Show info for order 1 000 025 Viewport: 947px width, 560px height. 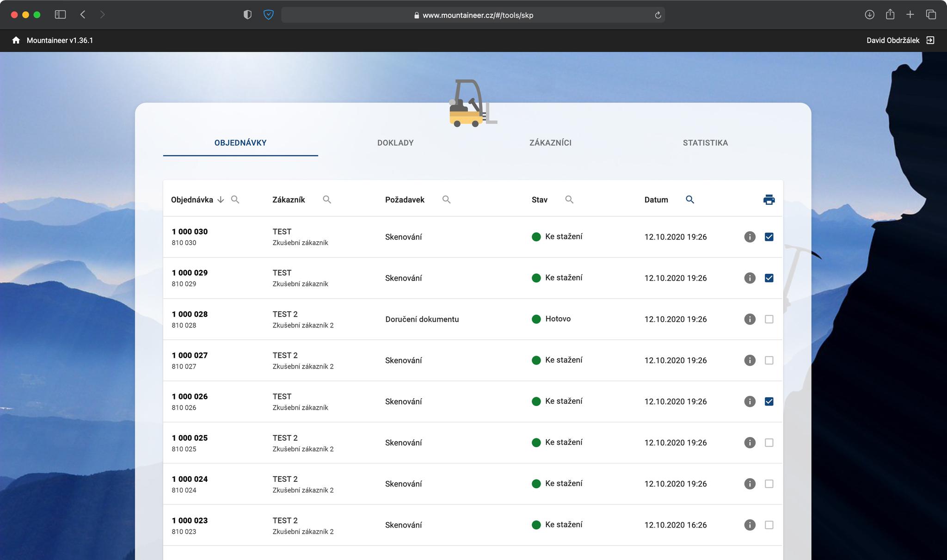click(750, 443)
